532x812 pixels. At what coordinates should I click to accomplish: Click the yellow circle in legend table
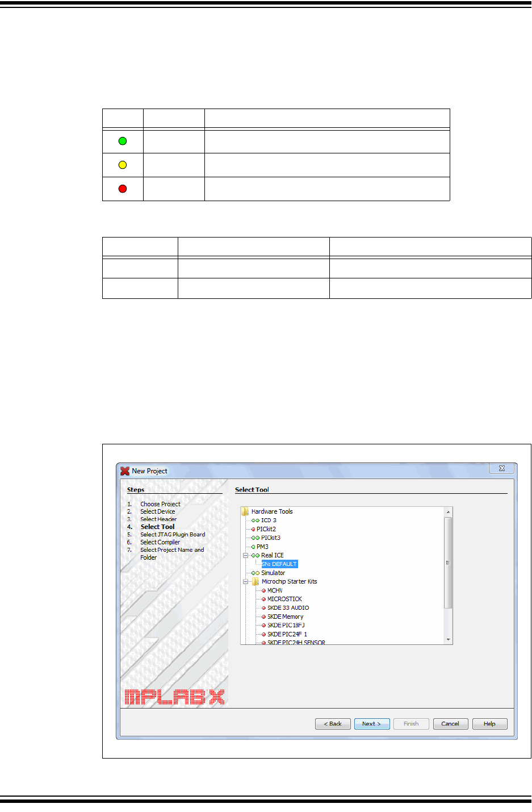123,165
